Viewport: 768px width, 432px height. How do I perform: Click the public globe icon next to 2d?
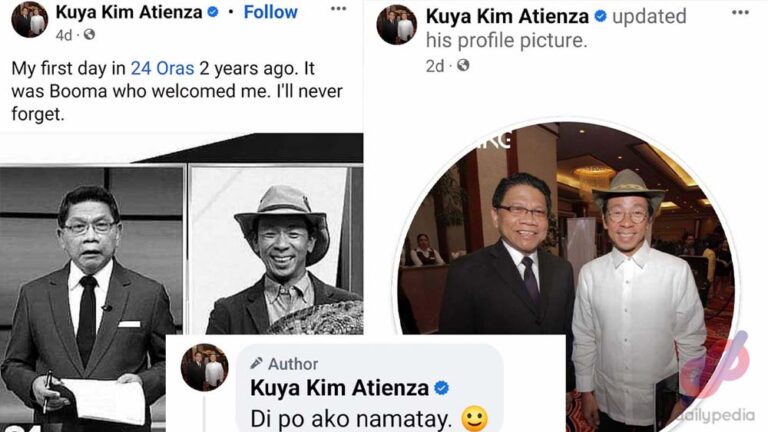(x=463, y=66)
